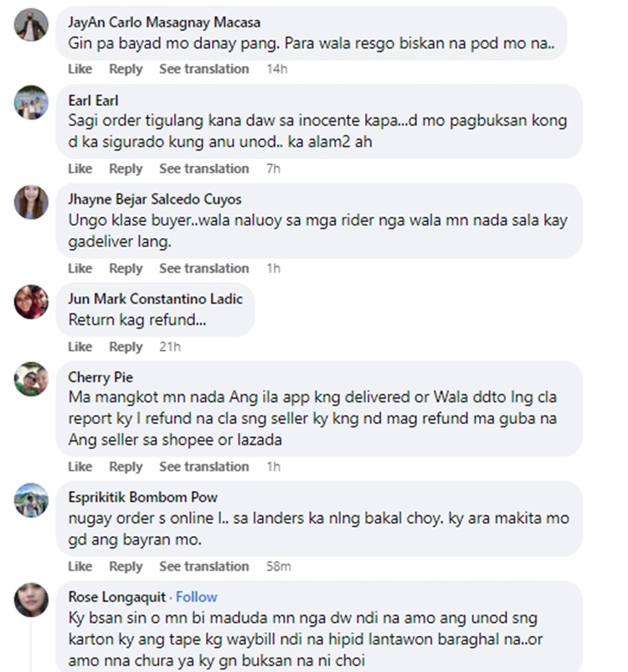Viewport: 628px width, 672px height.
Task: See translation of Earl Earl's comment
Action: (204, 169)
